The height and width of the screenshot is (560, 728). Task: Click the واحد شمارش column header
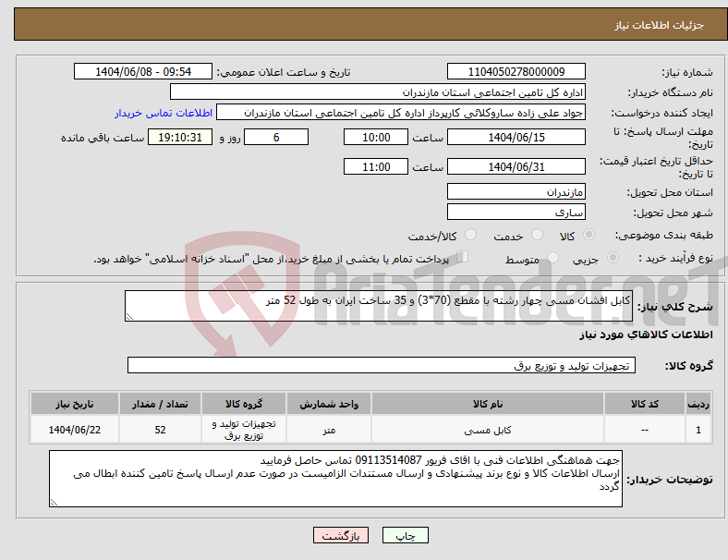coord(329,404)
